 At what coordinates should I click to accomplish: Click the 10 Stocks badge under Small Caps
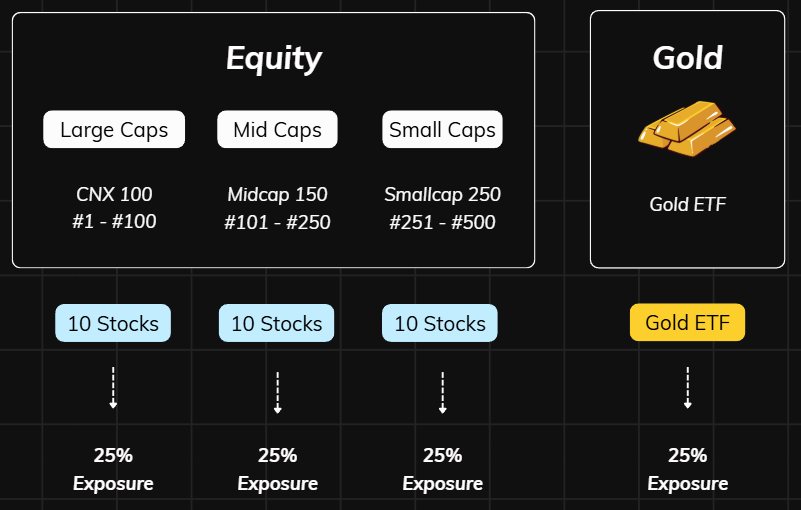(x=440, y=323)
